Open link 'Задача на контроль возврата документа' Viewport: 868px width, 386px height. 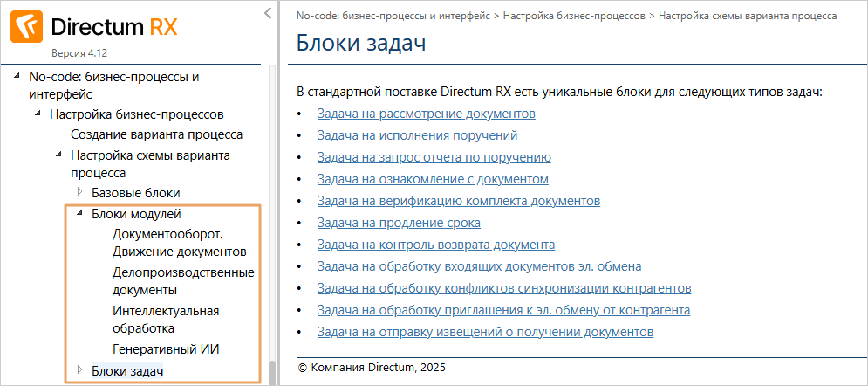pos(436,245)
